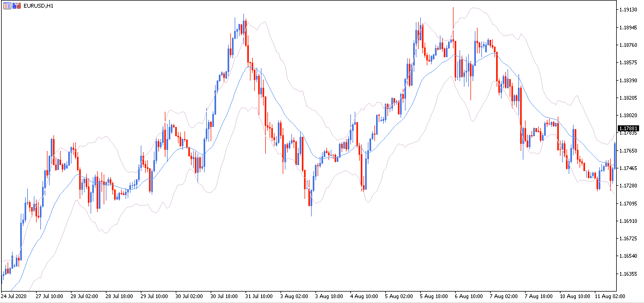This screenshot has height=303, width=644.
Task: Open the Depth of Market panel icon
Action: click(7, 6)
